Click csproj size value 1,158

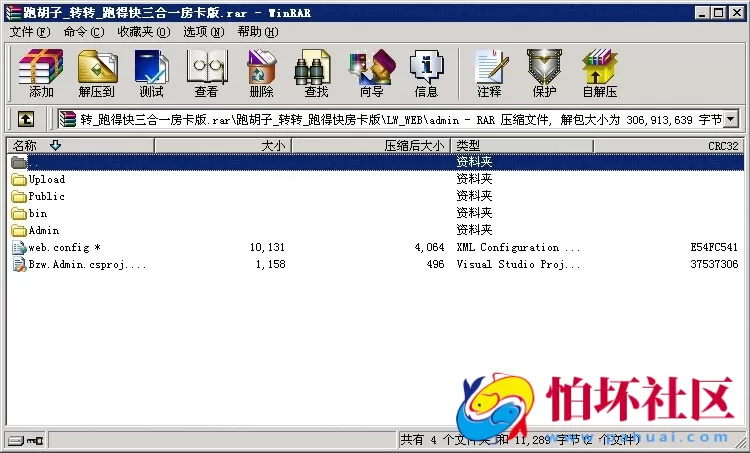pos(270,265)
